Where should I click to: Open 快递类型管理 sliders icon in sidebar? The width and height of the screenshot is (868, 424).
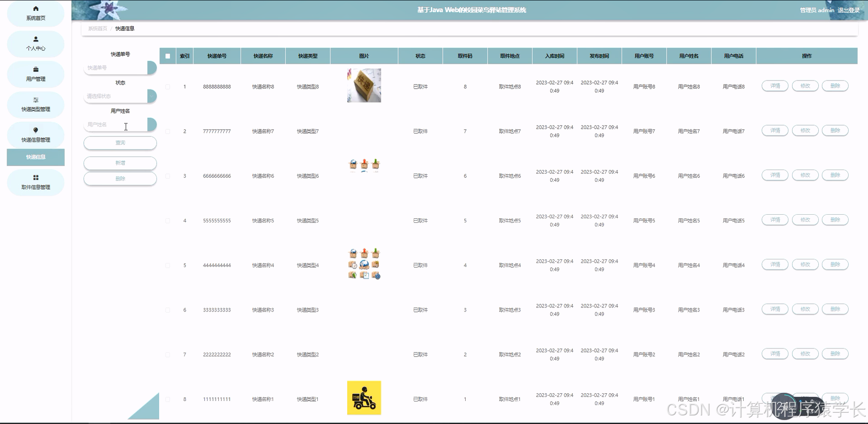coord(36,100)
